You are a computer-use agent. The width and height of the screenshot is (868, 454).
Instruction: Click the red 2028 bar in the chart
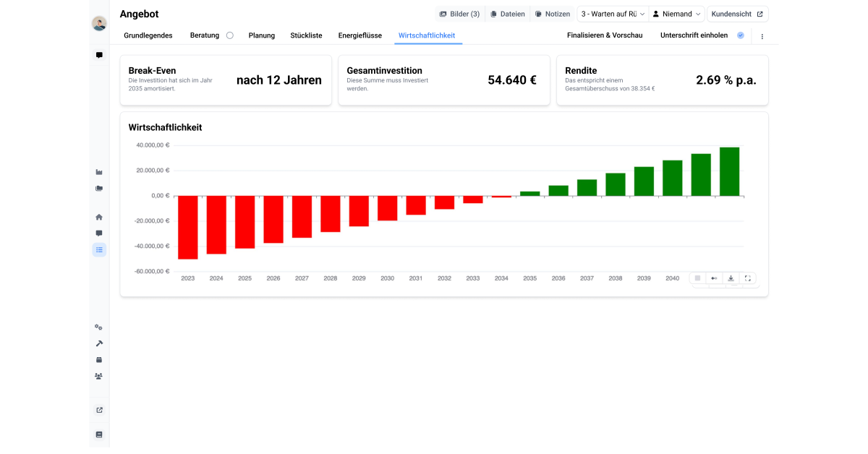point(331,214)
